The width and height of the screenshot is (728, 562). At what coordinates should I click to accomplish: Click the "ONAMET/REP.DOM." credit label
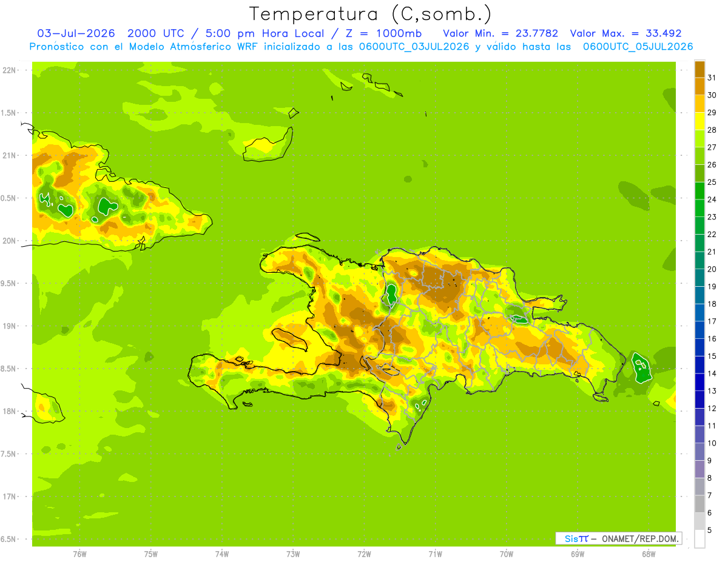tap(640, 538)
